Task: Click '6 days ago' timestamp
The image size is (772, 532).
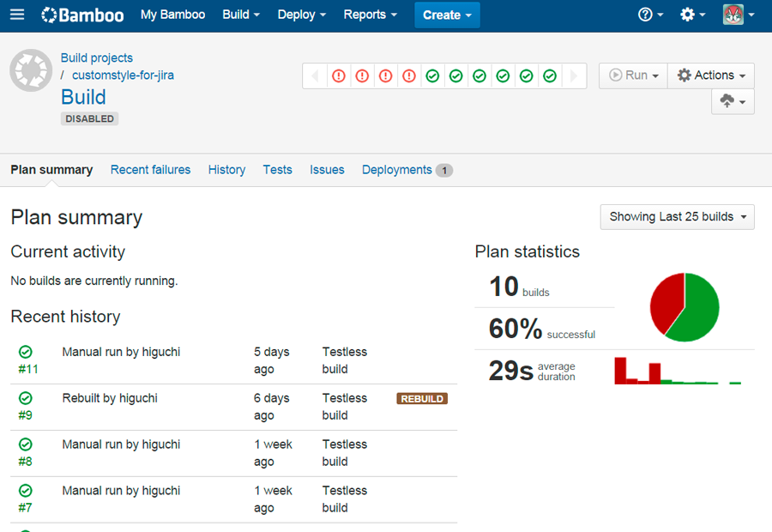Action: (x=271, y=407)
